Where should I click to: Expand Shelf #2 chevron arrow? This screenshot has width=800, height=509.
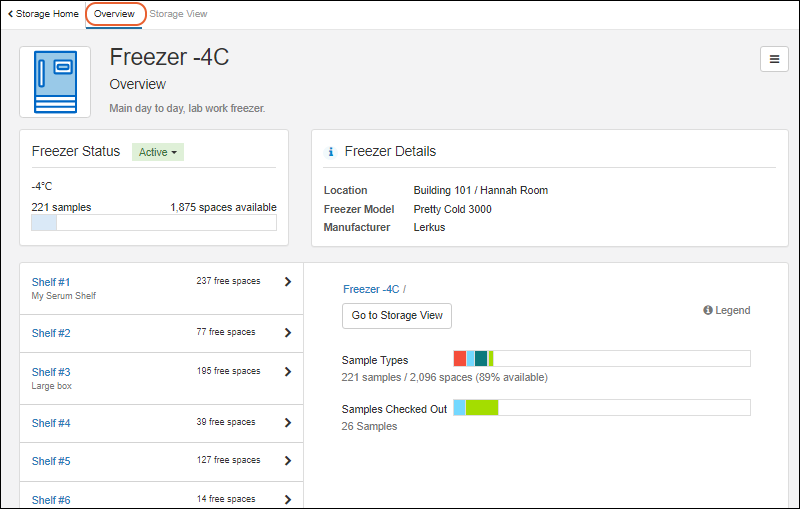point(288,333)
